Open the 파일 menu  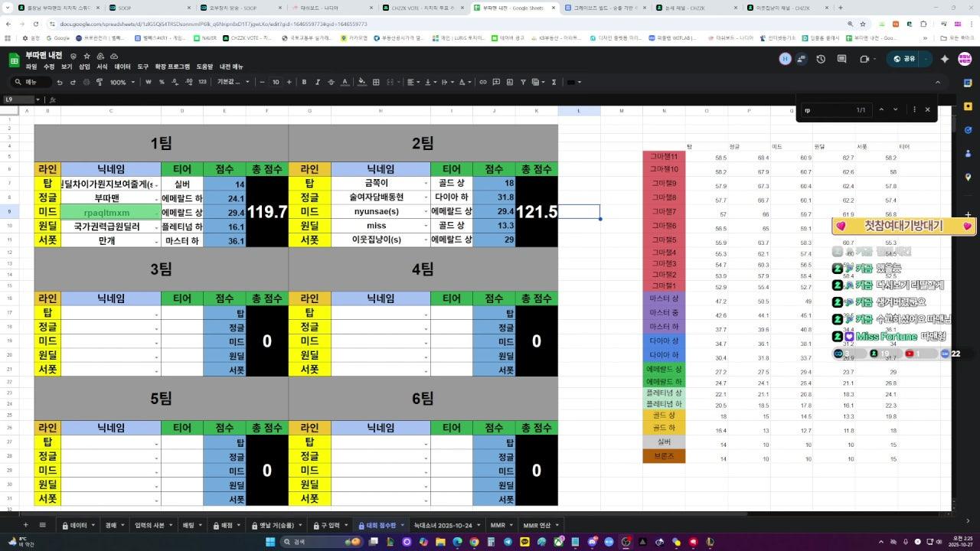click(31, 67)
